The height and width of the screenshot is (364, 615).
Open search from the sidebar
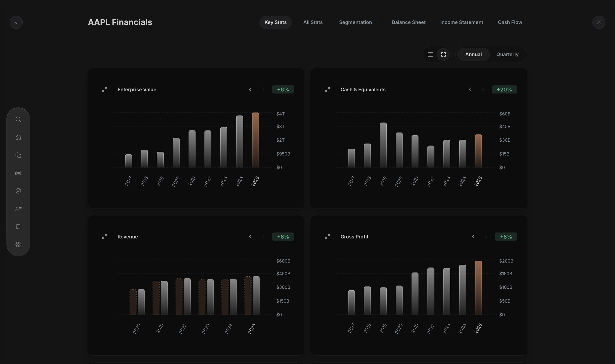pyautogui.click(x=18, y=119)
